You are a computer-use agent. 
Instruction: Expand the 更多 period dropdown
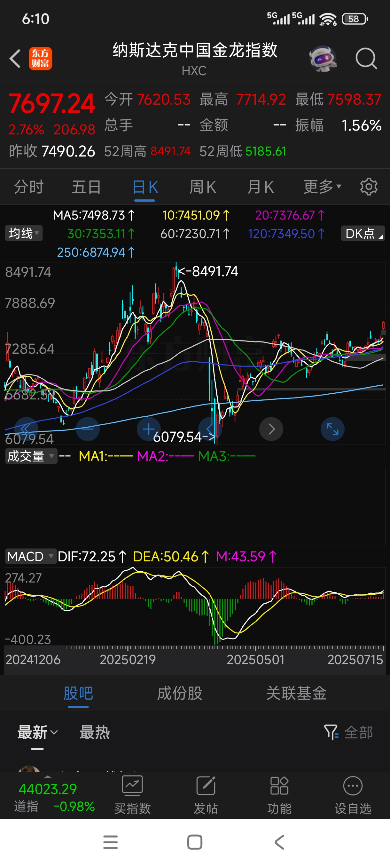click(x=322, y=187)
